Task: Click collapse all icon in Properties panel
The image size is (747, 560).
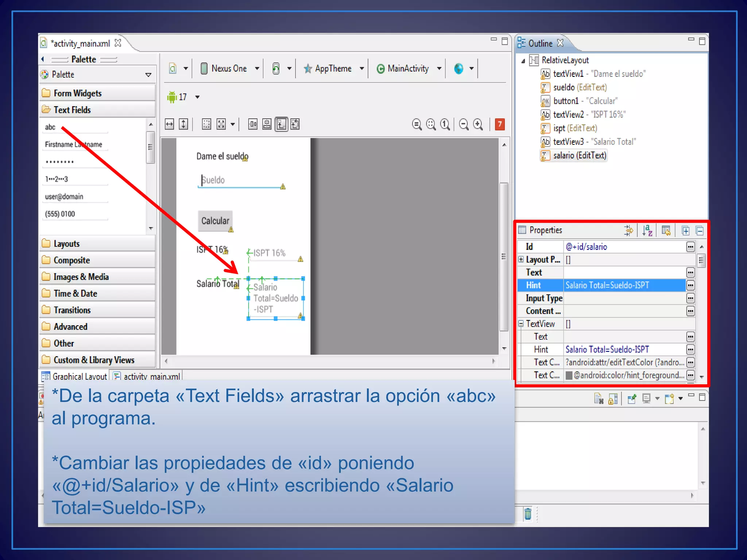Action: point(700,230)
